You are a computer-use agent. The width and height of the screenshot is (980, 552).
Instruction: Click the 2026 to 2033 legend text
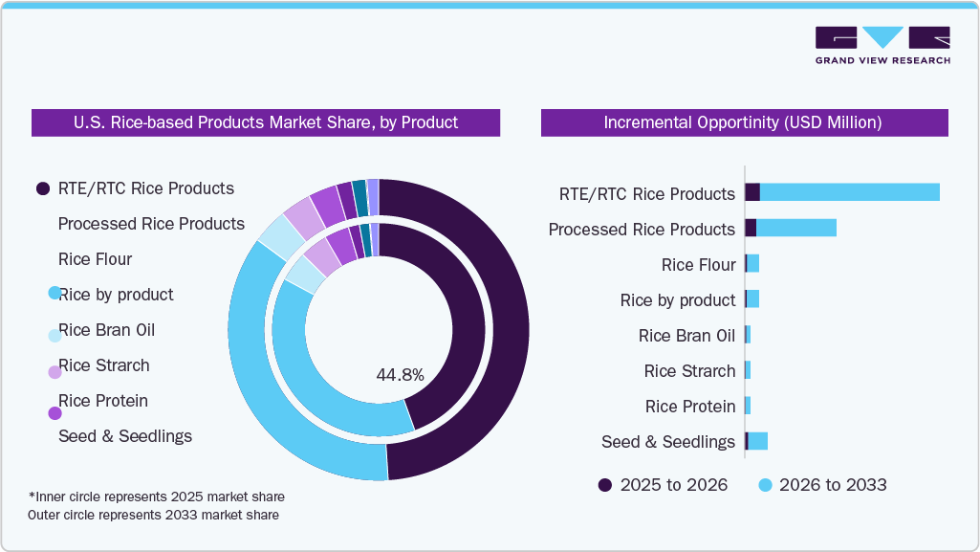[x=833, y=485]
